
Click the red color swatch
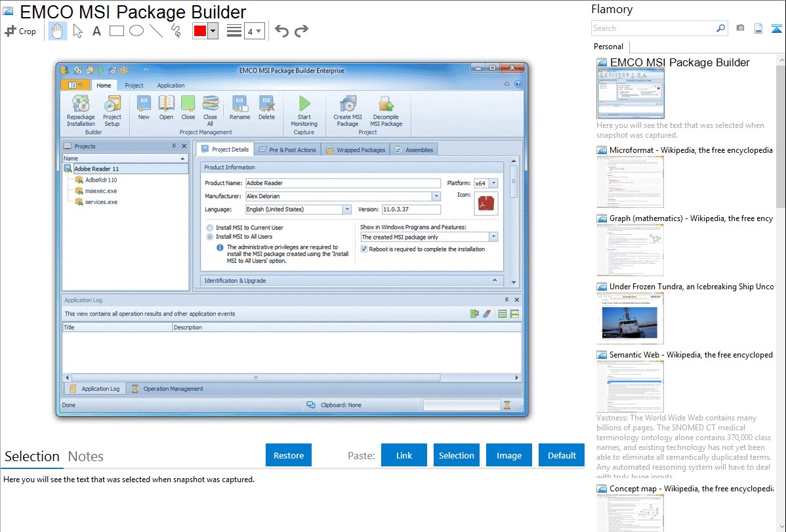pyautogui.click(x=199, y=31)
